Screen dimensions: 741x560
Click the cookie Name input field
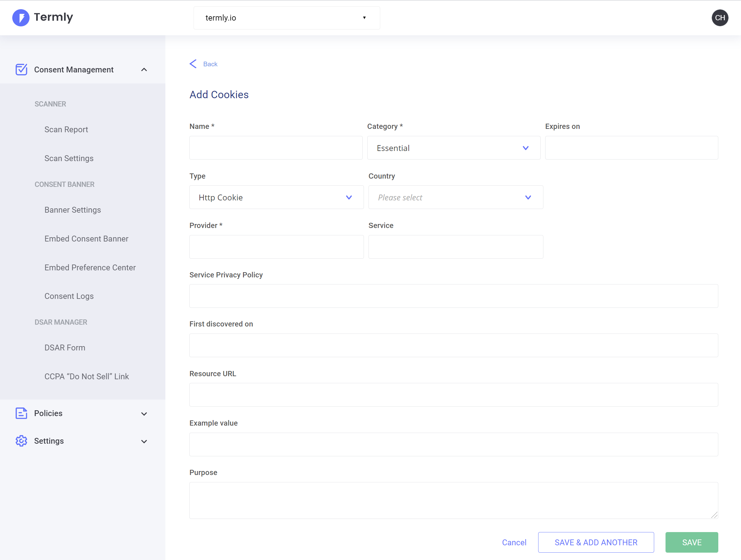click(x=276, y=148)
